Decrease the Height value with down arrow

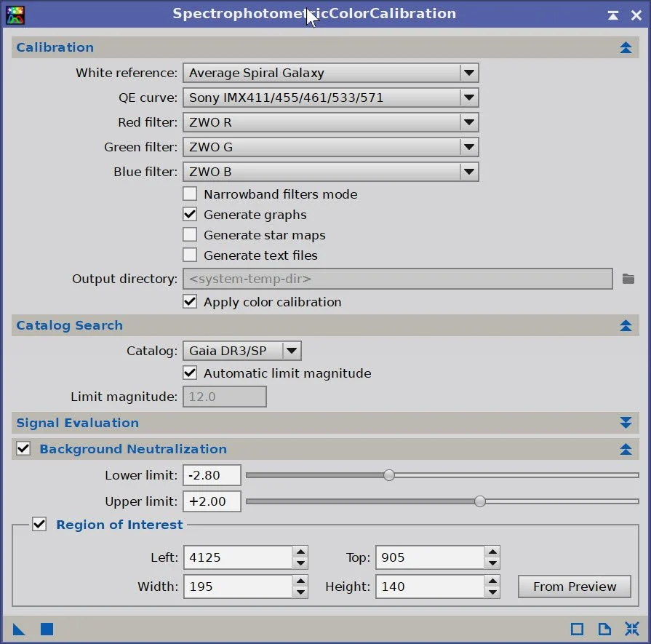click(492, 592)
